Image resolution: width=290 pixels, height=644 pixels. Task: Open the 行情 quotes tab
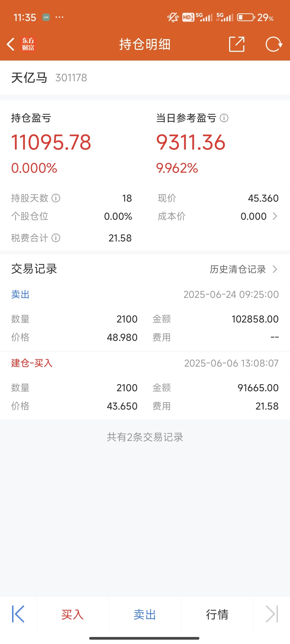217,615
